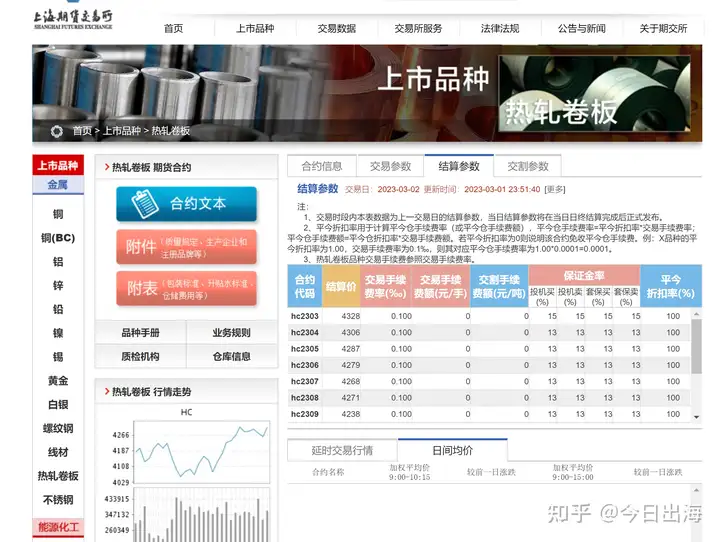Click the settlement table scrollbar thumb
The image size is (720, 542).
tap(696, 346)
